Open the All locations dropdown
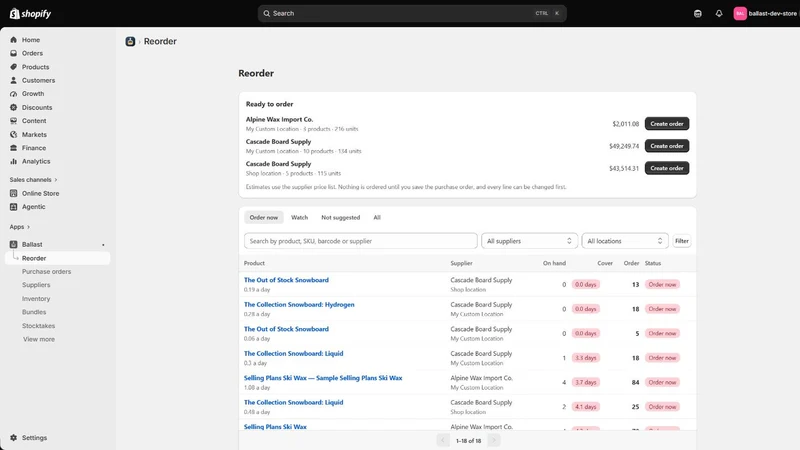Image resolution: width=800 pixels, height=450 pixels. (624, 241)
